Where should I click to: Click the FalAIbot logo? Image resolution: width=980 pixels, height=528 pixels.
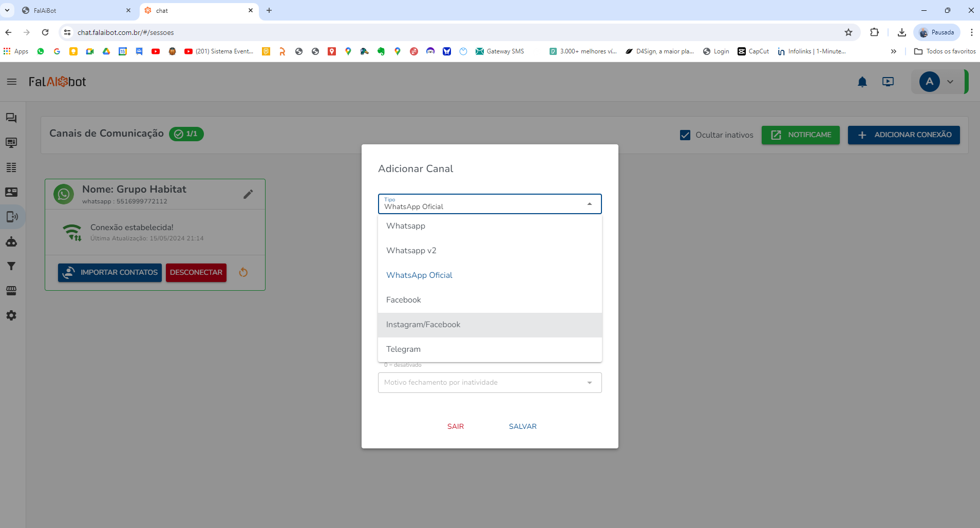(x=58, y=82)
